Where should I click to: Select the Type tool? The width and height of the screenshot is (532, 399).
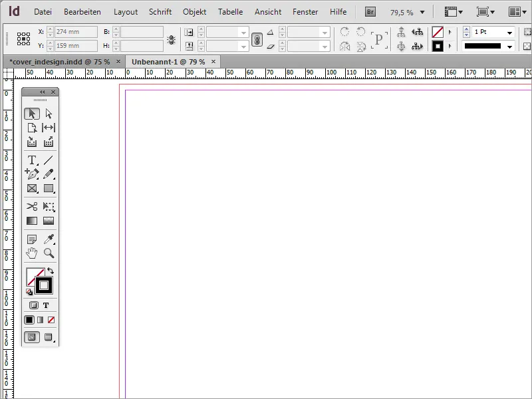31,160
